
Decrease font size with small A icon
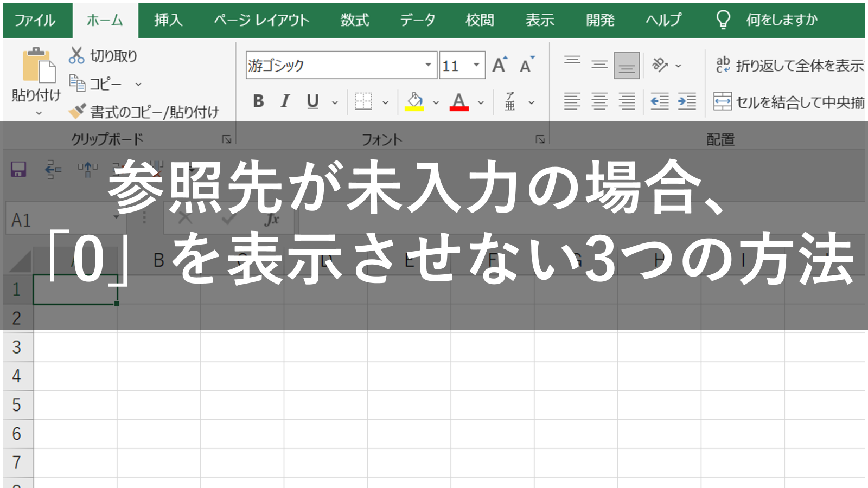click(526, 65)
